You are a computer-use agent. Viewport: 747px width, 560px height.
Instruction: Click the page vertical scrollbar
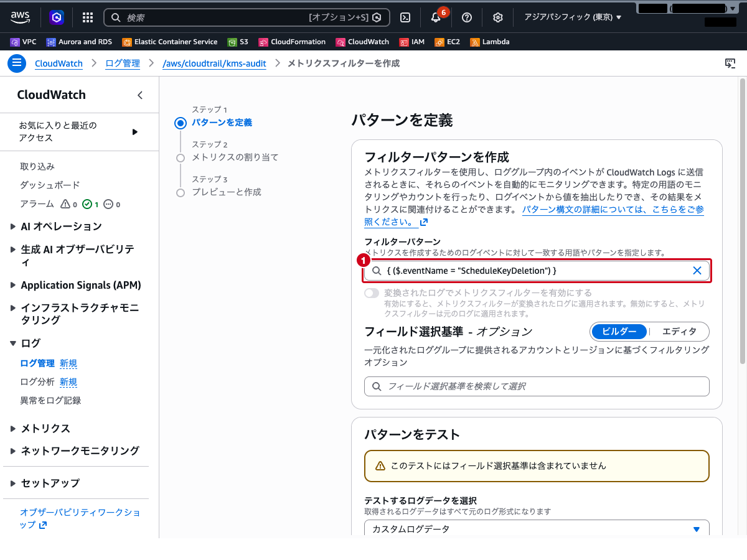click(742, 221)
